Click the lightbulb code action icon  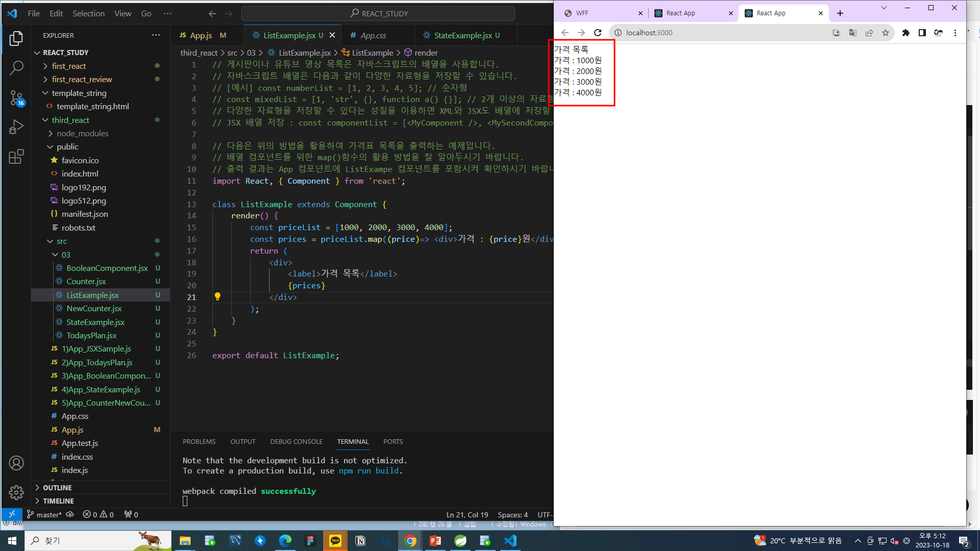coord(217,296)
